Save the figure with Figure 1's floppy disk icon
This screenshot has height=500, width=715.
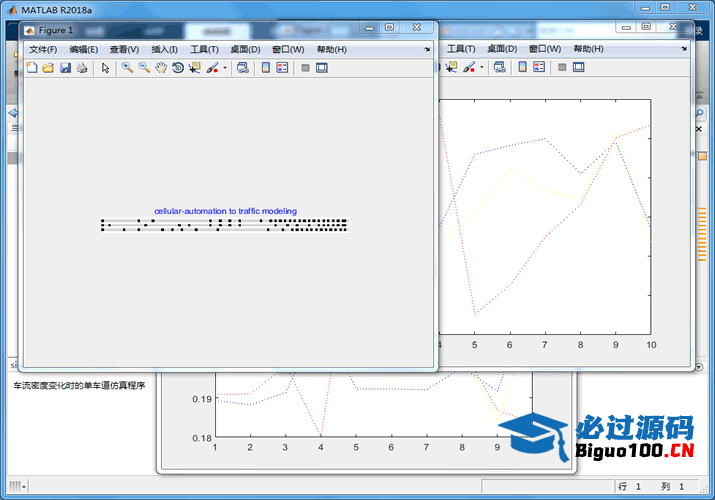(64, 68)
